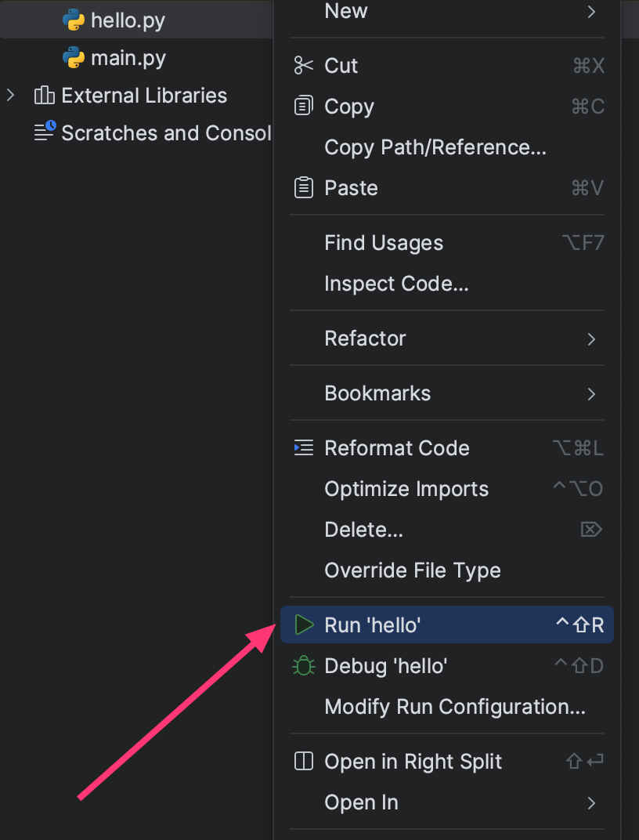639x840 pixels.
Task: Choose Override File Type entry
Action: [x=413, y=570]
